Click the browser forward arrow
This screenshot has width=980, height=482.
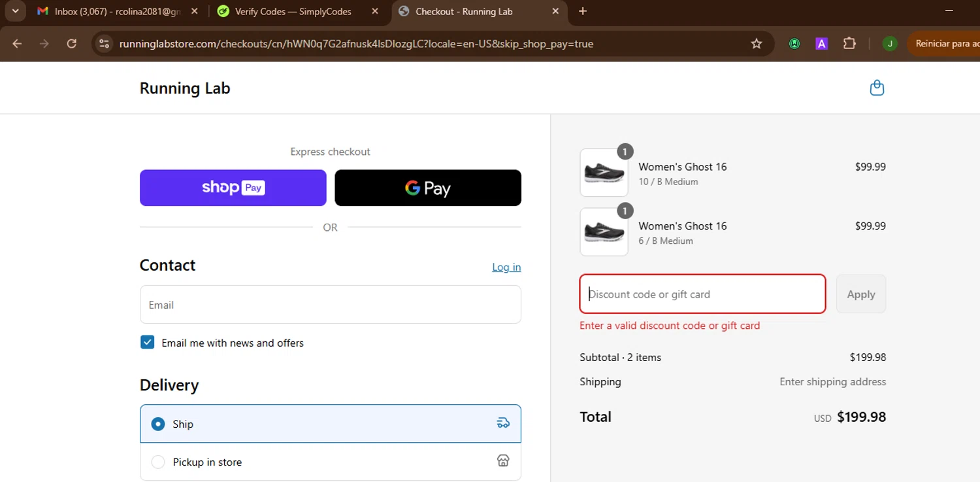tap(44, 44)
